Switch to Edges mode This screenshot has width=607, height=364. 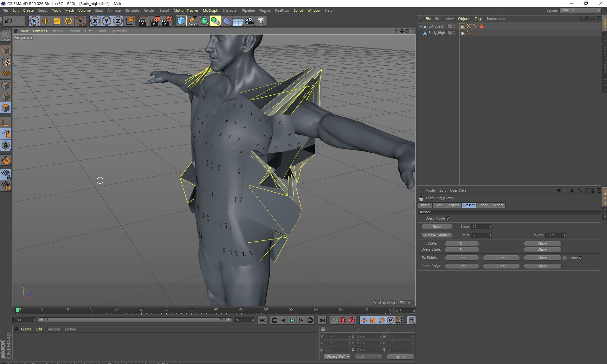6,97
